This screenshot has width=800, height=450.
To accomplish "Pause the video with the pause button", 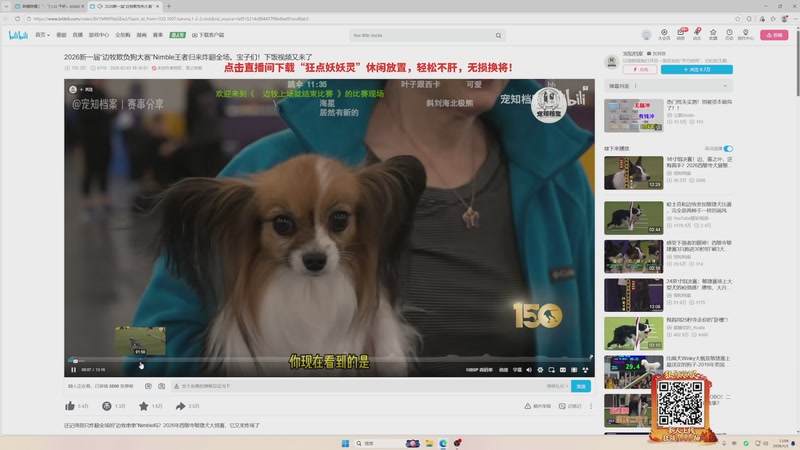I will tap(73, 369).
